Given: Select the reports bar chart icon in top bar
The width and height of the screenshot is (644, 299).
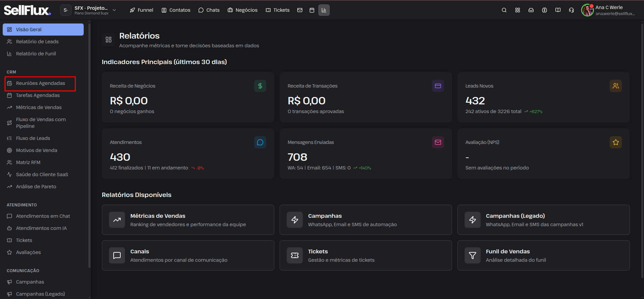Looking at the screenshot, I should pos(324,10).
